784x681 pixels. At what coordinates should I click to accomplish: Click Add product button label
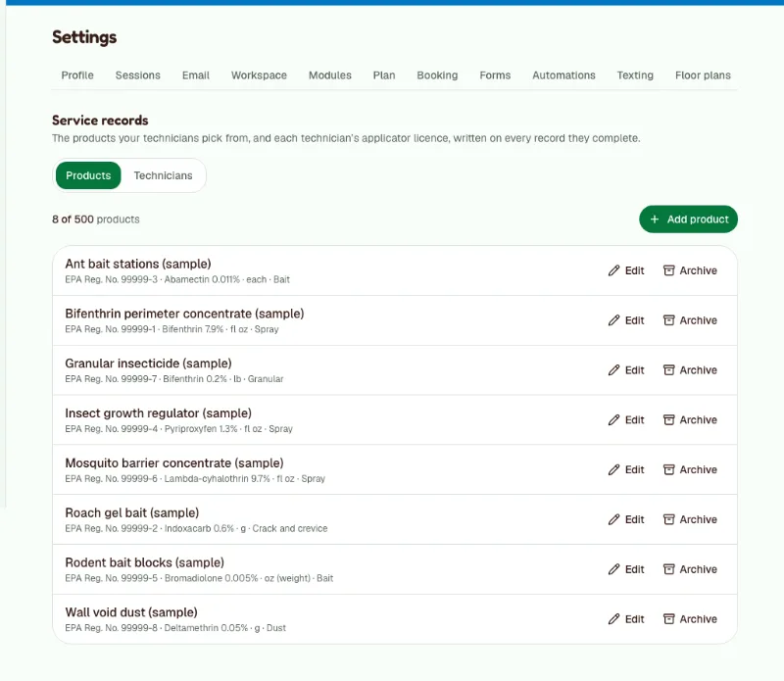click(698, 219)
